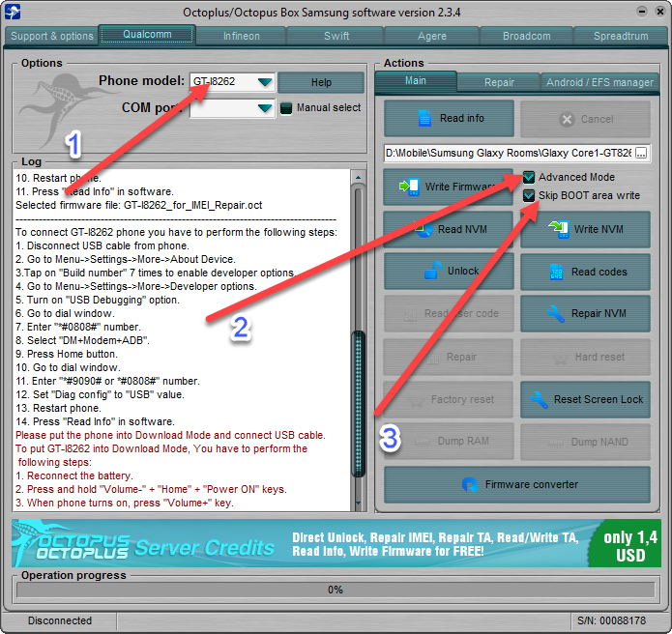This screenshot has height=634, width=672.
Task: Click the Read user code button
Action: [x=449, y=313]
